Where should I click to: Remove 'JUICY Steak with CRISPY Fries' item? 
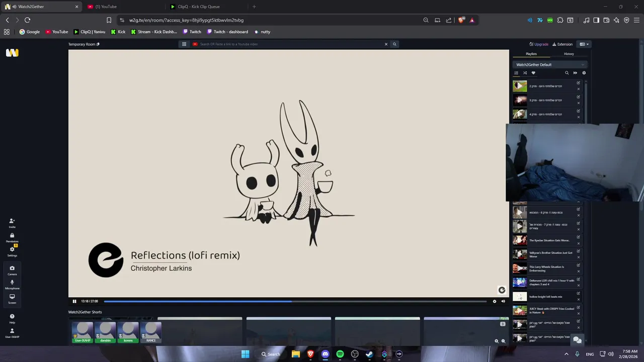[578, 314]
